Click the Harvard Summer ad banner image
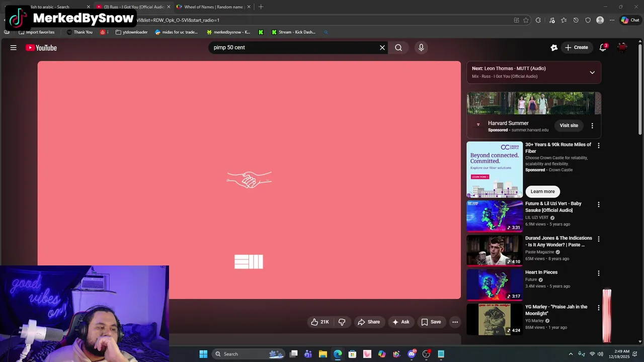 click(x=534, y=103)
